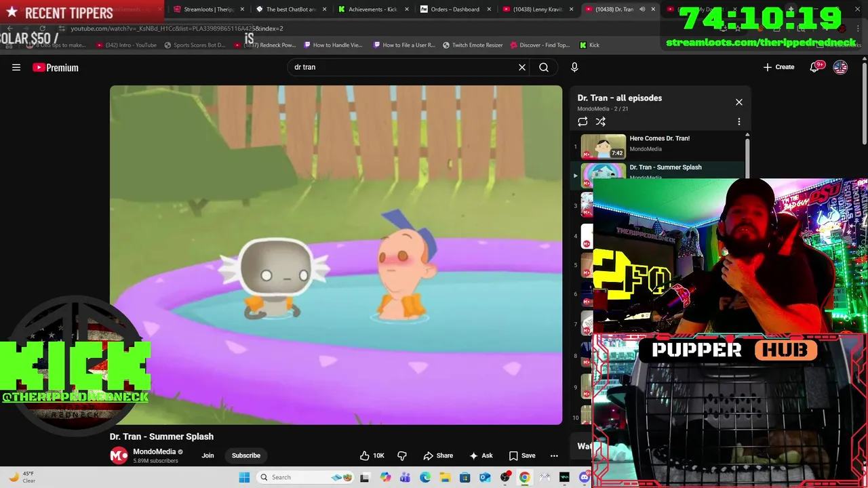
Task: Open File Explorer from the taskbar
Action: pos(445,477)
